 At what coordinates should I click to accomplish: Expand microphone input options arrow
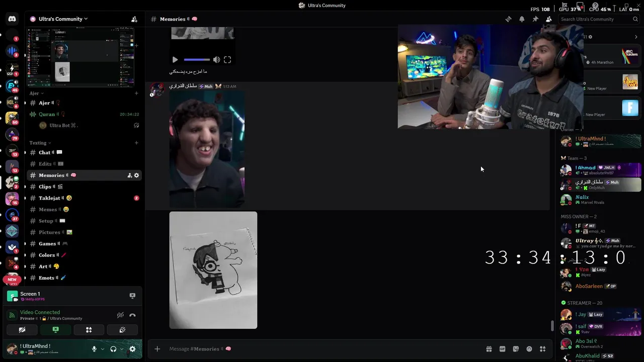tap(102, 349)
